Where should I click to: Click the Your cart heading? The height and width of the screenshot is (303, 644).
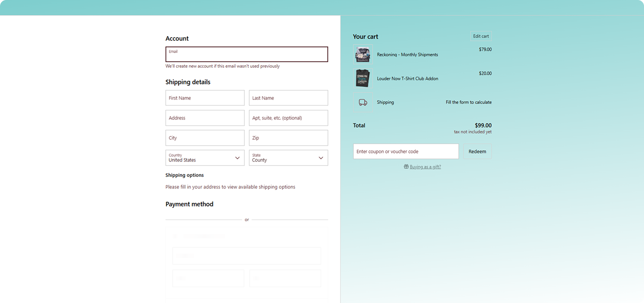pyautogui.click(x=366, y=37)
